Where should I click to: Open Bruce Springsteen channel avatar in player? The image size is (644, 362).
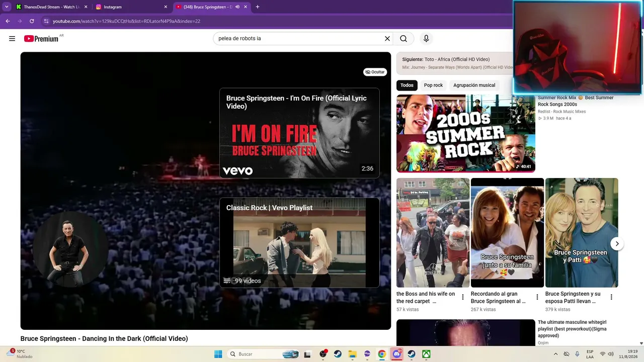pos(70,250)
